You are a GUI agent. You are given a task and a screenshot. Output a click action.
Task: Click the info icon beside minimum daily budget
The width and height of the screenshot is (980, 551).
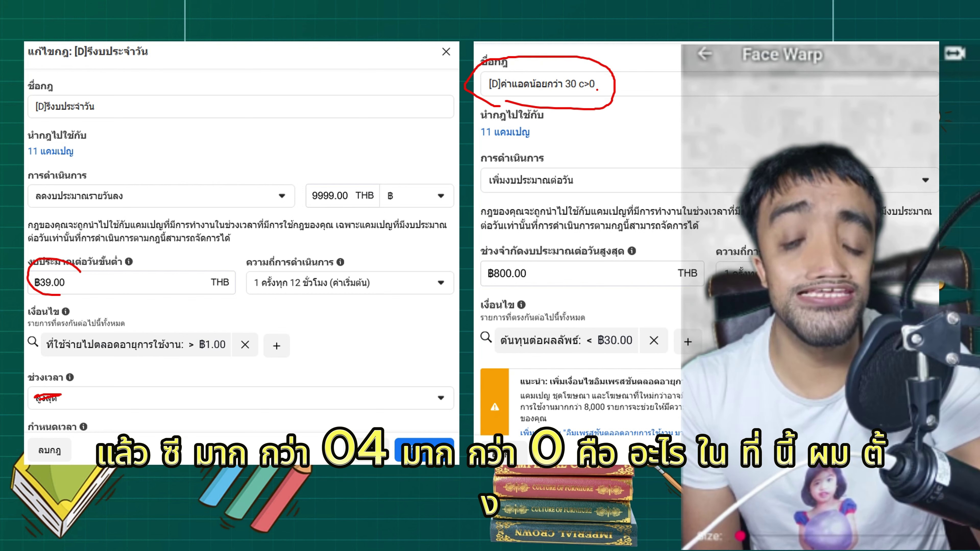tap(128, 262)
